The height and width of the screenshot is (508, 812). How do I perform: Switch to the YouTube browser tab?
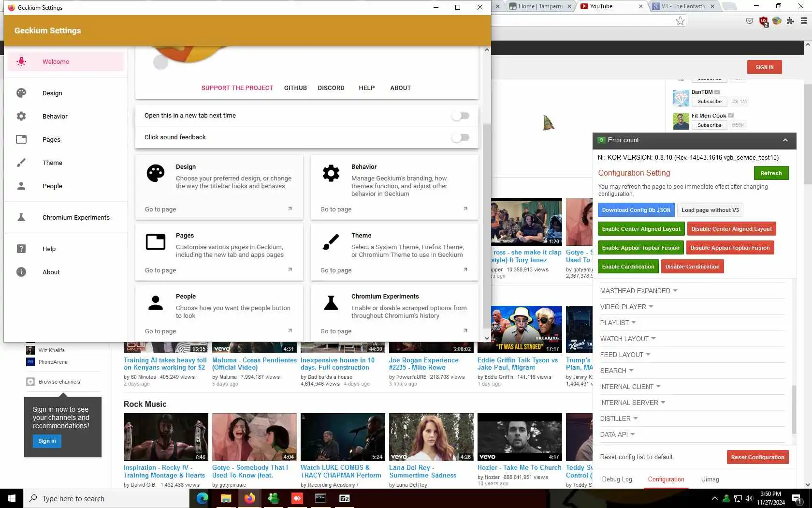(x=612, y=6)
